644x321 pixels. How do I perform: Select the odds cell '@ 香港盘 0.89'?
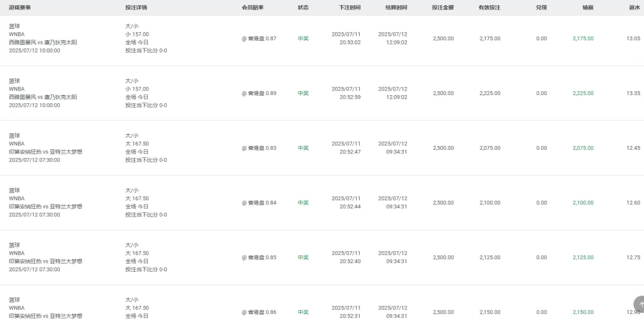coord(259,93)
